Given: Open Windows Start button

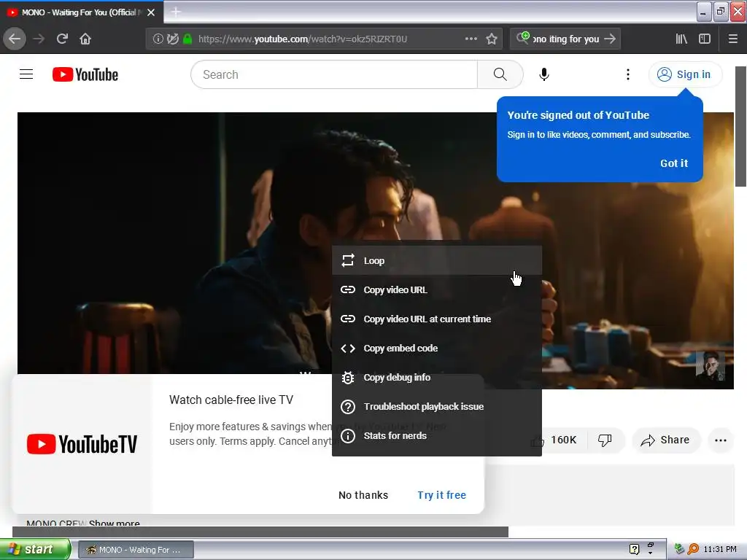Looking at the screenshot, I should tap(35, 549).
